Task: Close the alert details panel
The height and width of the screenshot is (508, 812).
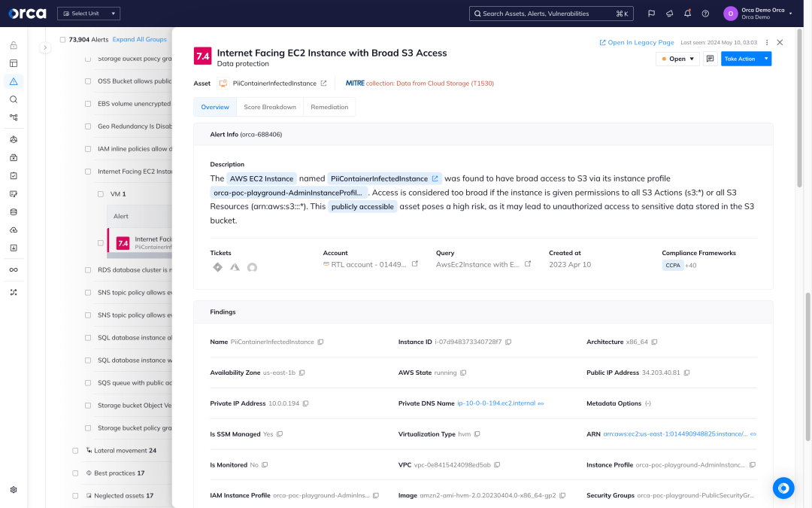Action: tap(780, 42)
